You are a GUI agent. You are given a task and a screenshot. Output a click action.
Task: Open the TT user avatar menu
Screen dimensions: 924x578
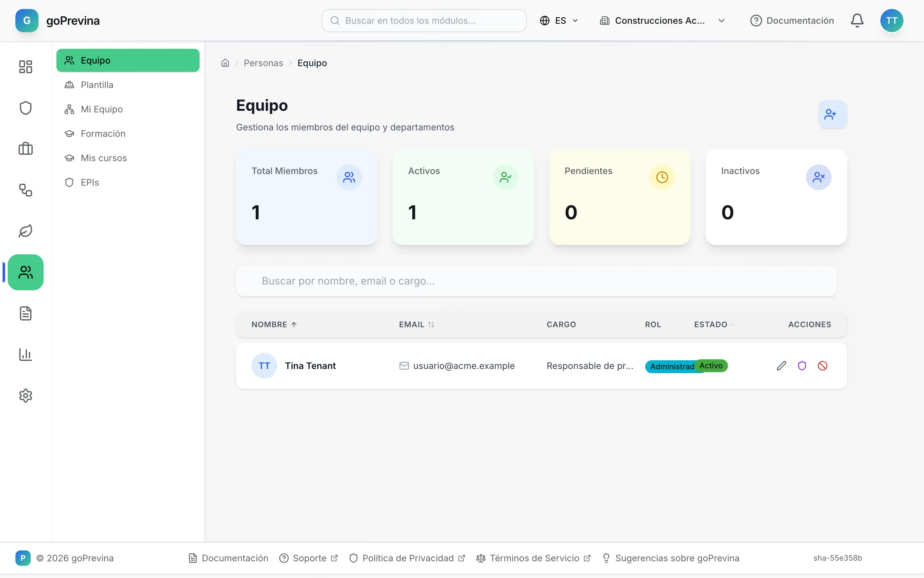892,20
